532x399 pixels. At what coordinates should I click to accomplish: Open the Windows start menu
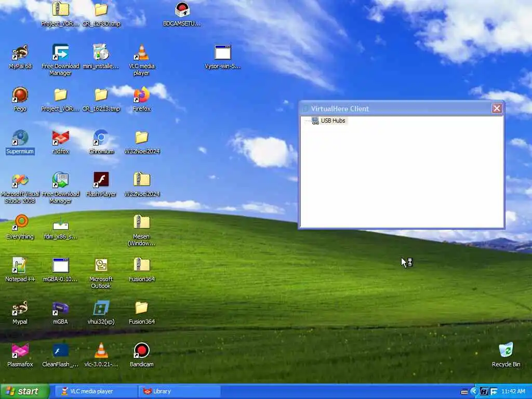(25, 391)
